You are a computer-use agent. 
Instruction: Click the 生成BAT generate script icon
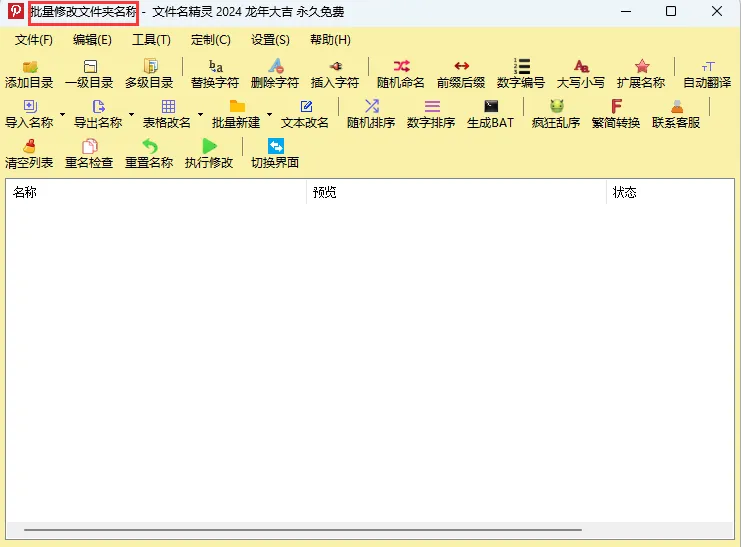click(490, 113)
